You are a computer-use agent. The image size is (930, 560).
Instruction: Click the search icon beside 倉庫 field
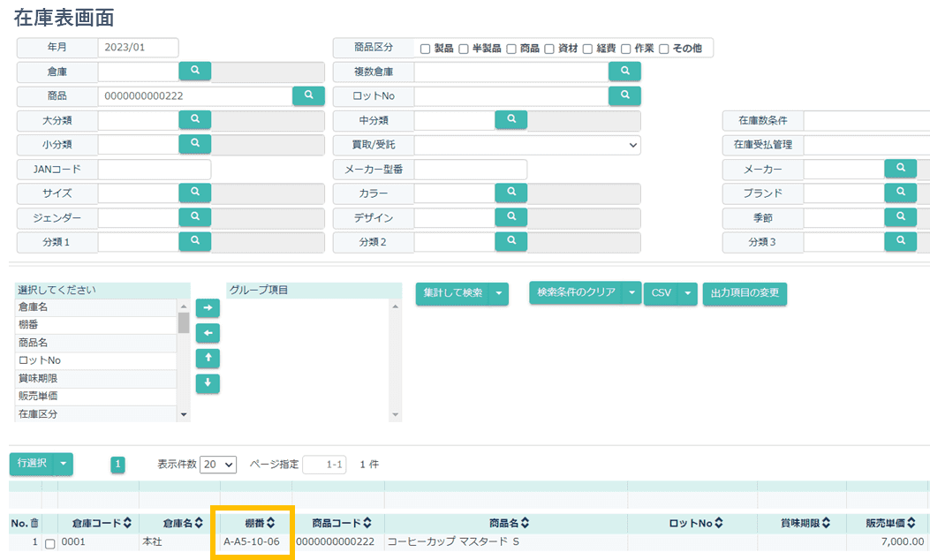click(195, 72)
